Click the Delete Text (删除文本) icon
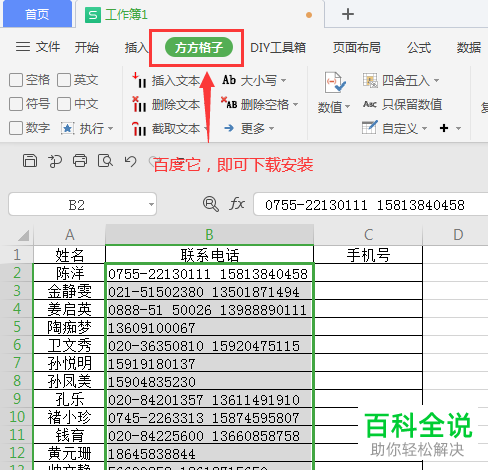 pos(139,104)
